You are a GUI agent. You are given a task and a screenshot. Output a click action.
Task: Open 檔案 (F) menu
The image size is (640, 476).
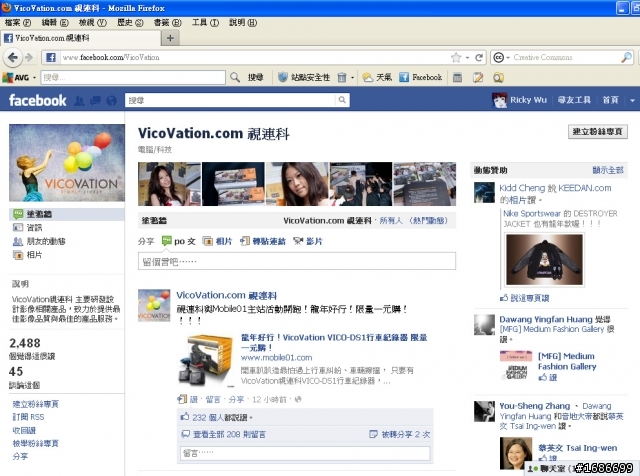(x=18, y=23)
